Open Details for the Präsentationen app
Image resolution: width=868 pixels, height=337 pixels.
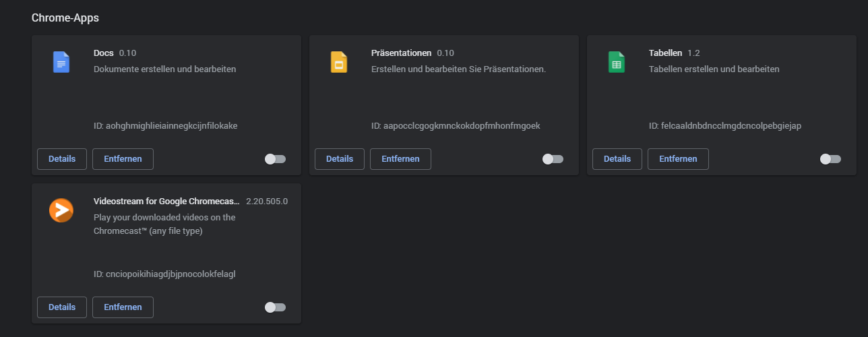coord(340,159)
